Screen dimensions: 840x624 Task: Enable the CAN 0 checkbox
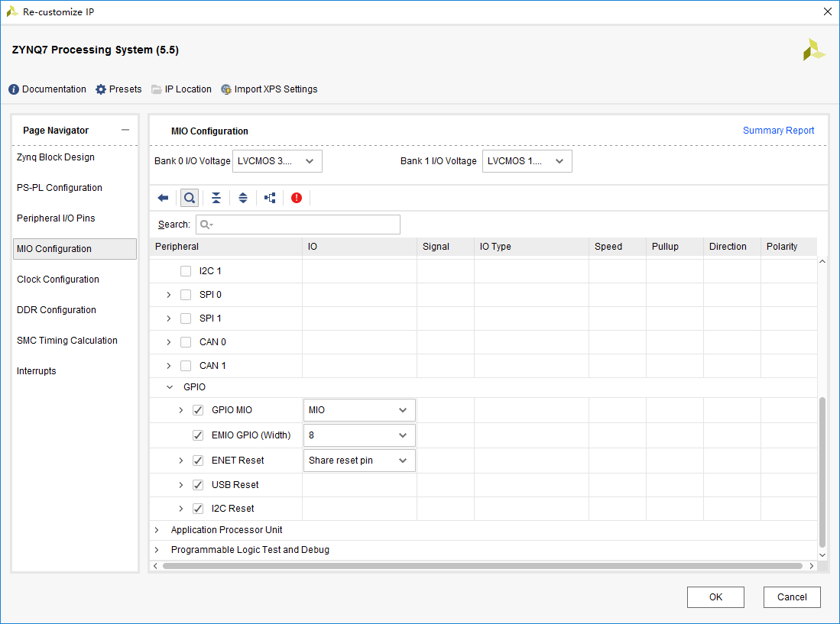[x=186, y=342]
